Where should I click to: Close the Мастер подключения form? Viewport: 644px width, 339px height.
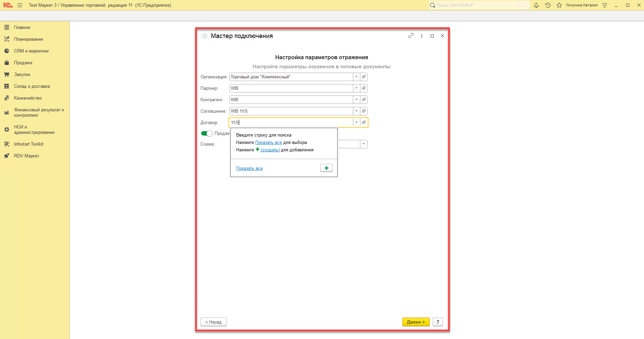[442, 36]
